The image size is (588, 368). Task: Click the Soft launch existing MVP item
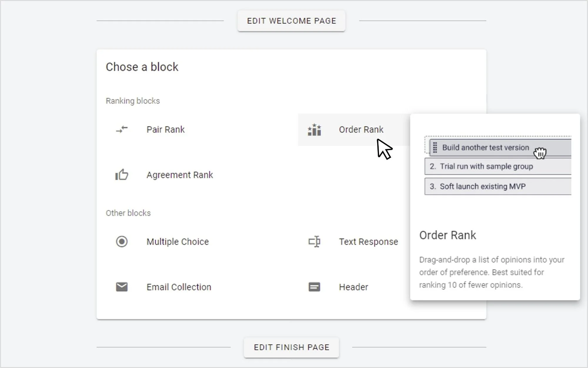point(482,186)
